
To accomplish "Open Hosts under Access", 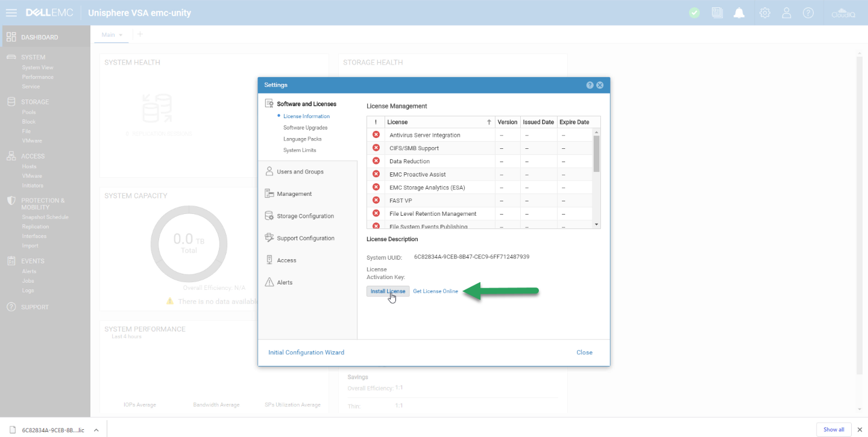I will point(29,166).
